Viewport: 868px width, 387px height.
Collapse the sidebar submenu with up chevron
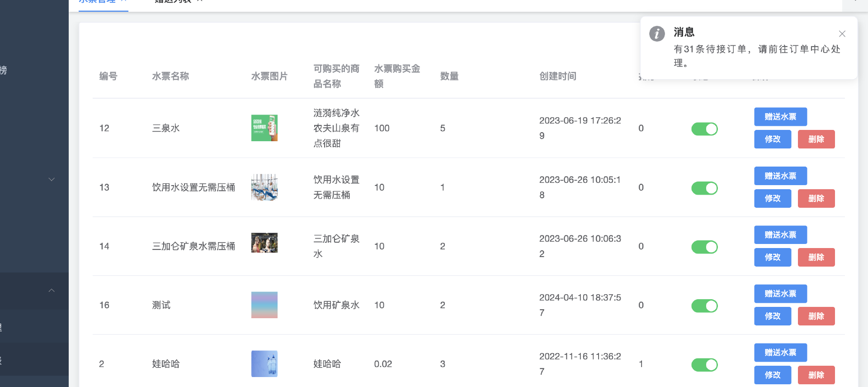point(52,291)
